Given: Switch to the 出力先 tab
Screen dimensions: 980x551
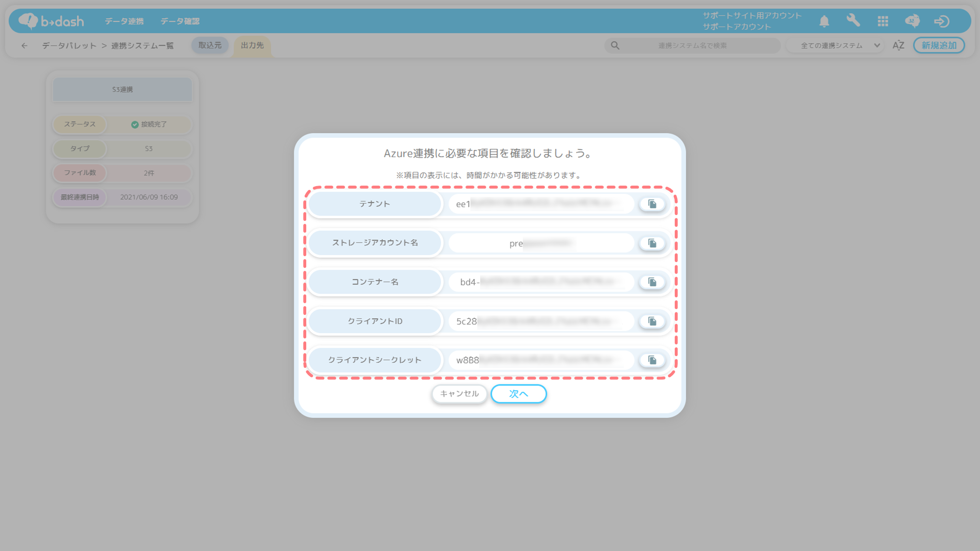Looking at the screenshot, I should pos(252,46).
